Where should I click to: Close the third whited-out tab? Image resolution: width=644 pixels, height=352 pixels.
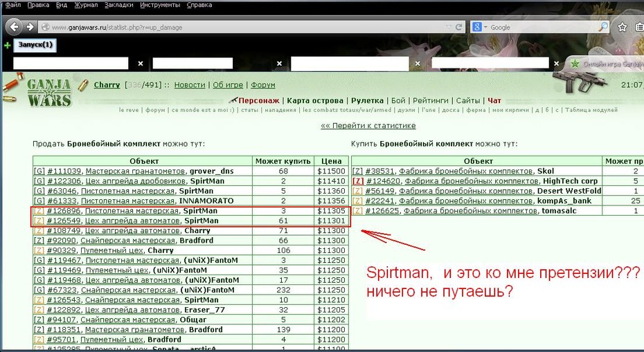(x=418, y=64)
